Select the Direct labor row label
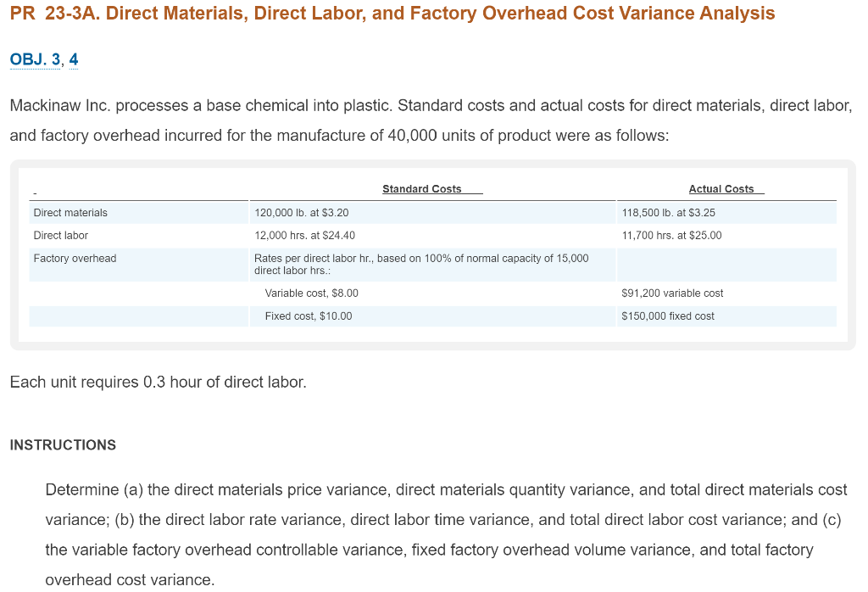The height and width of the screenshot is (592, 868). (x=59, y=235)
